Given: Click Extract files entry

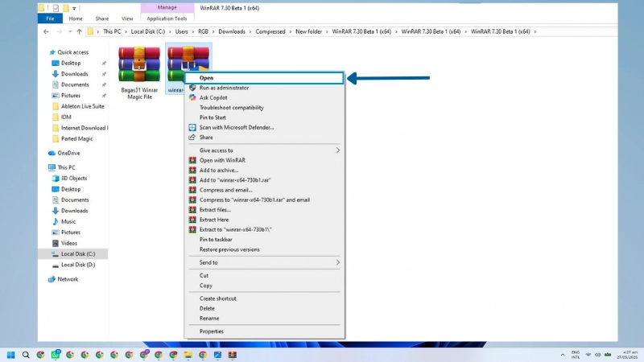Looking at the screenshot, I should (264, 210).
